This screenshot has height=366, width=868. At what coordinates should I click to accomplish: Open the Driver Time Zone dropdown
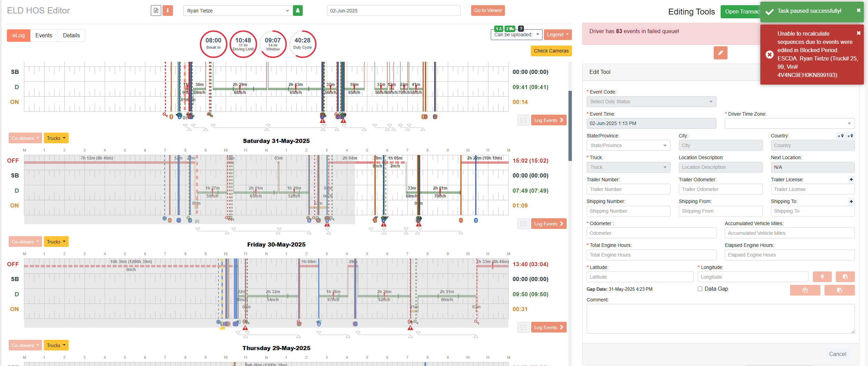790,123
